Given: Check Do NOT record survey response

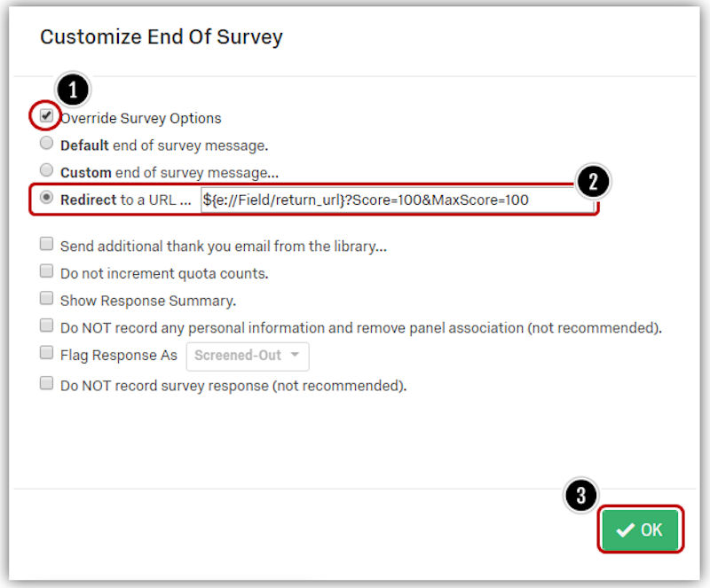Looking at the screenshot, I should (46, 383).
